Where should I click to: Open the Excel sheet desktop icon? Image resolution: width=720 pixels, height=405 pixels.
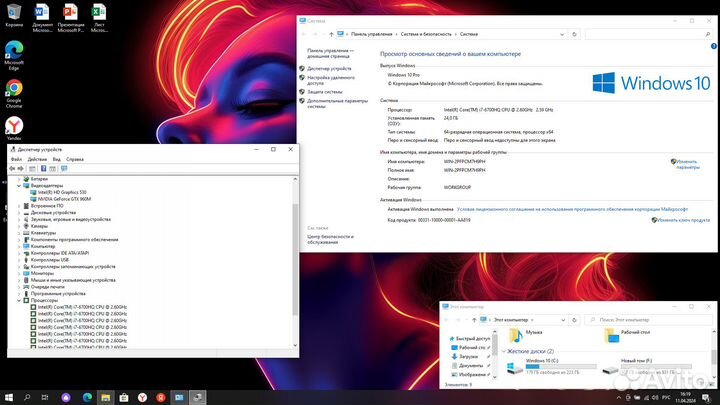[x=99, y=17]
